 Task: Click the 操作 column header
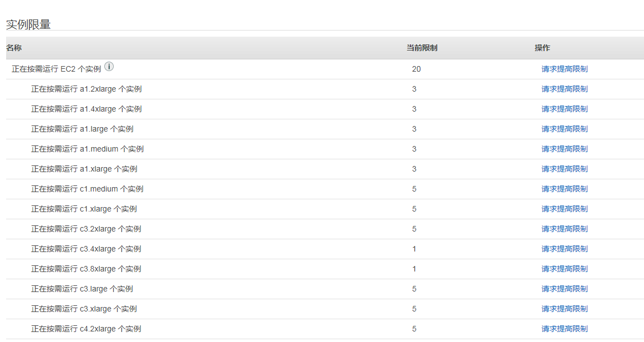pos(542,48)
